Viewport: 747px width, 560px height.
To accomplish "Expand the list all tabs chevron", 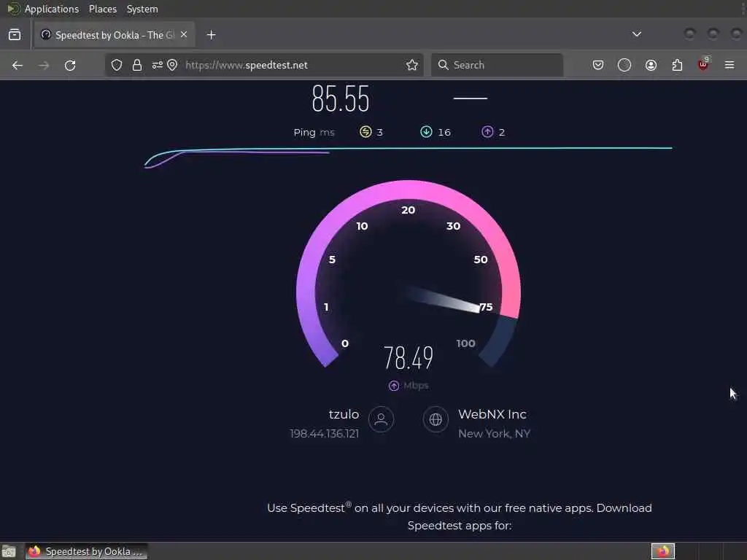I will coord(636,34).
